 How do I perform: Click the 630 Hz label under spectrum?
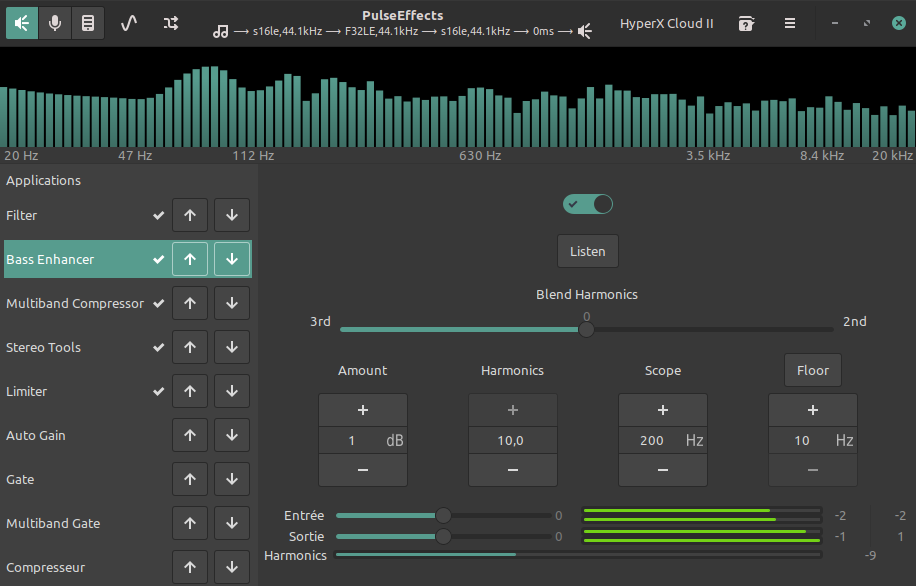pos(480,155)
